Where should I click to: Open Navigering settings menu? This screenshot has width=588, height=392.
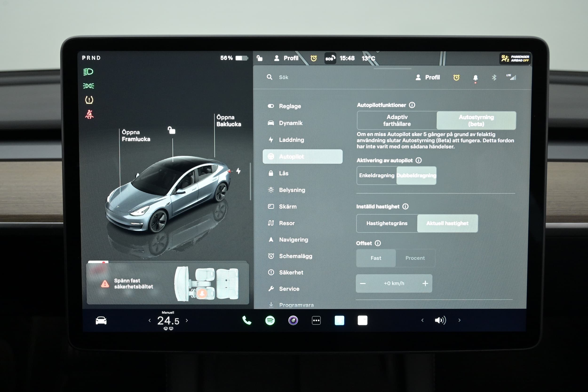tap(302, 239)
